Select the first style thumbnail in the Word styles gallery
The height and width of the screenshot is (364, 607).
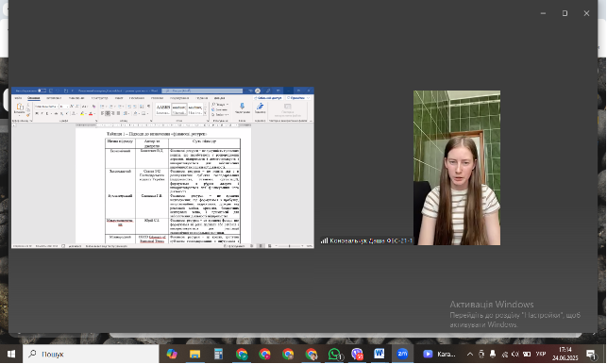[x=163, y=109]
